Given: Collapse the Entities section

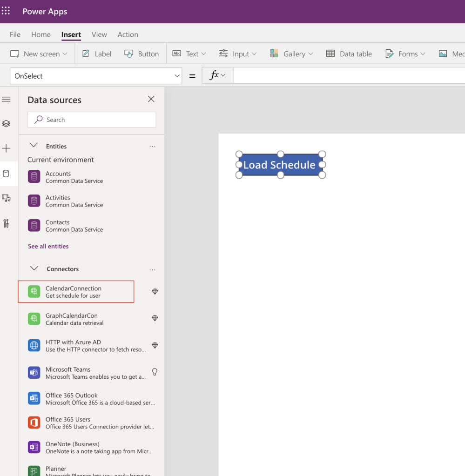Looking at the screenshot, I should (x=34, y=146).
